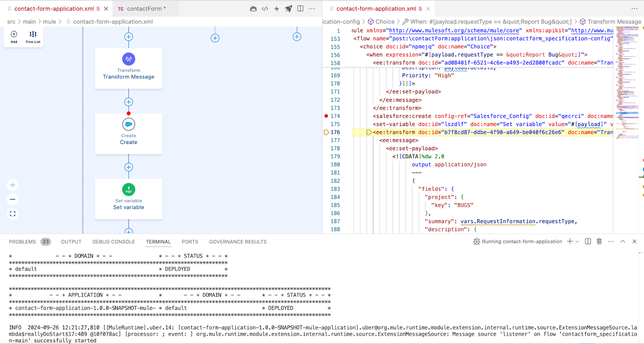Open the DEBUG CONSOLE tab

(x=114, y=242)
